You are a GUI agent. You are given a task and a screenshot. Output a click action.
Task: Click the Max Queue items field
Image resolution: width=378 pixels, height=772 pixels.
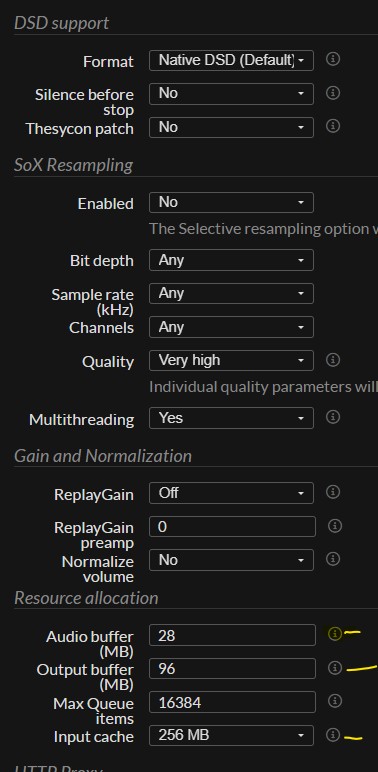pos(232,702)
